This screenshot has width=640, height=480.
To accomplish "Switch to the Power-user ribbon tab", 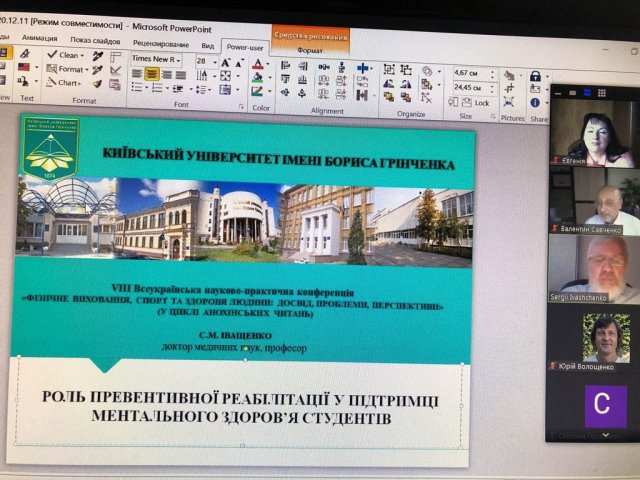I will [x=245, y=46].
